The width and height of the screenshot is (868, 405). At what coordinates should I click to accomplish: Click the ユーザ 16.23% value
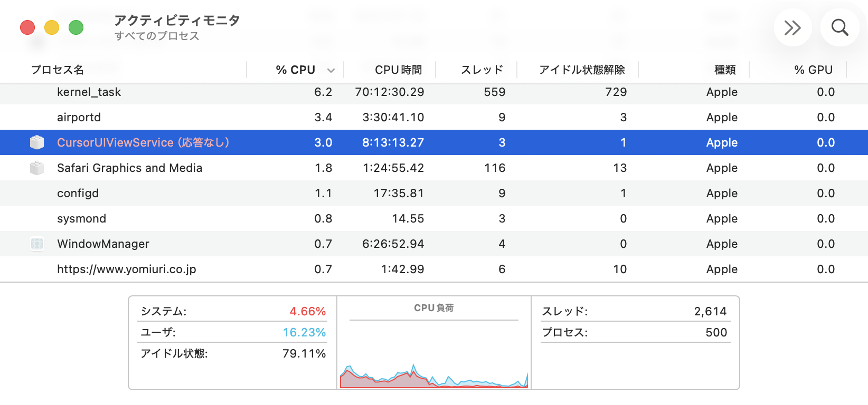(x=304, y=332)
